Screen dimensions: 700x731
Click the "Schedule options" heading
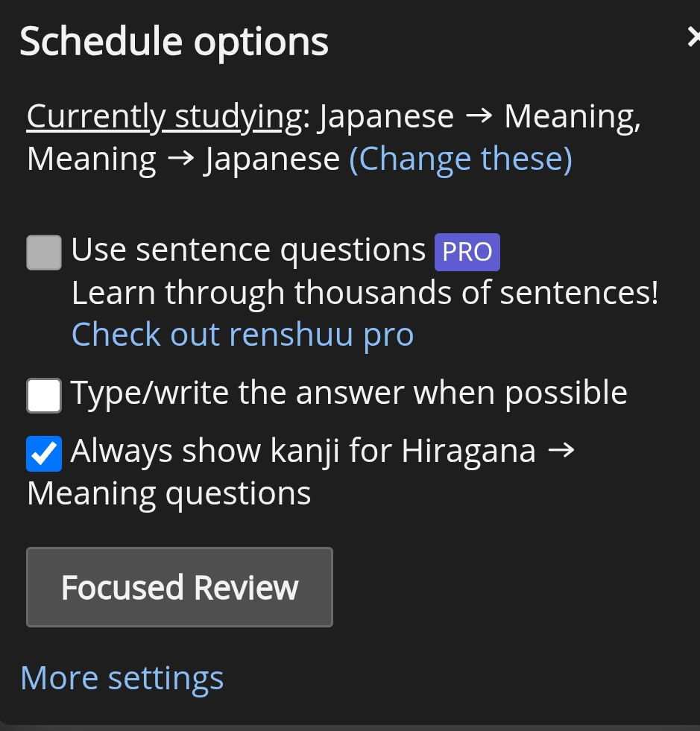click(x=174, y=42)
